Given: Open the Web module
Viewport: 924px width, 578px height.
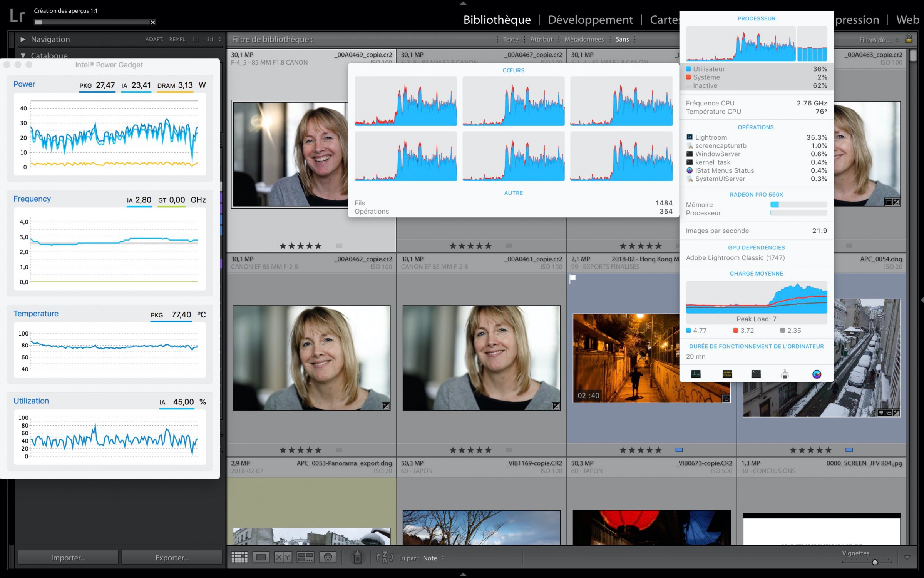Looking at the screenshot, I should pos(907,20).
